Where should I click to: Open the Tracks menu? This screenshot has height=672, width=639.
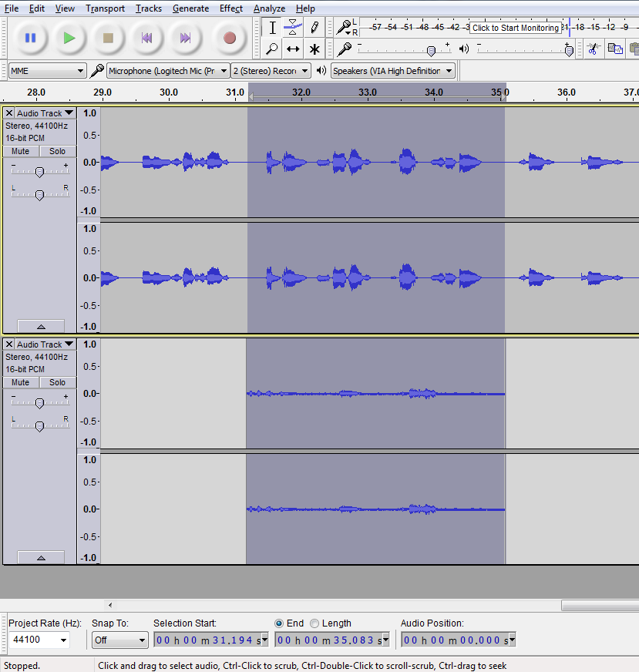click(148, 8)
